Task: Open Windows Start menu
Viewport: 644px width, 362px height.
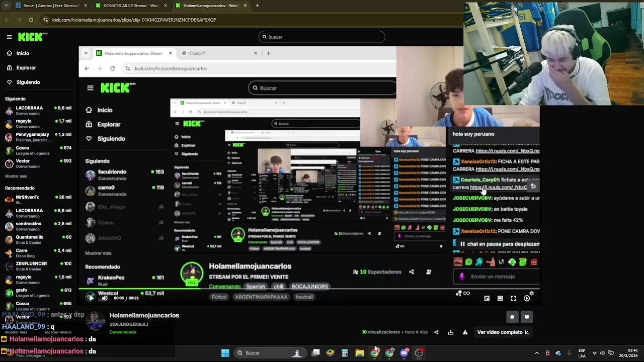Action: (x=225, y=353)
